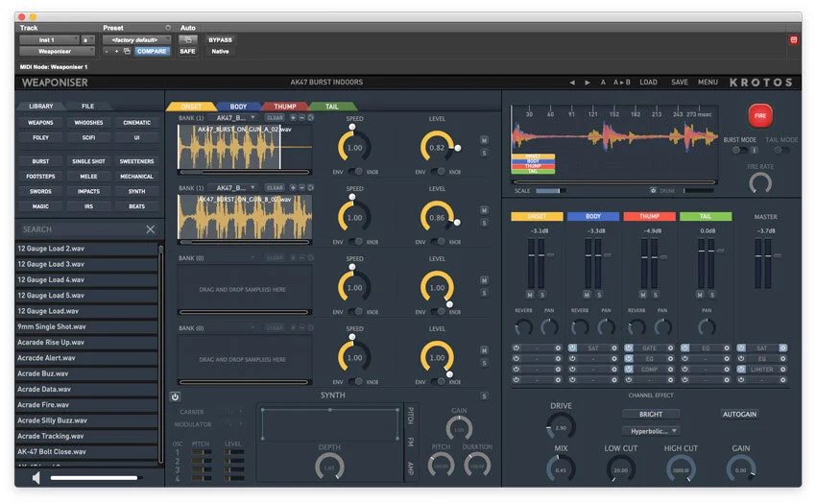The width and height of the screenshot is (816, 504).
Task: Solo the Tail mixer channel
Action: (x=712, y=295)
